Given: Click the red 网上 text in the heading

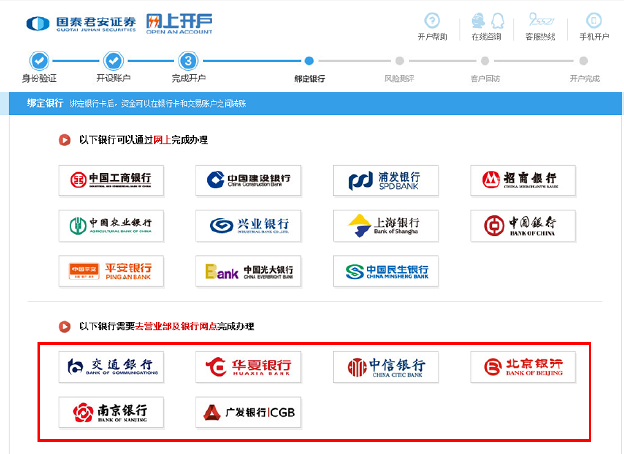Looking at the screenshot, I should coord(162,140).
